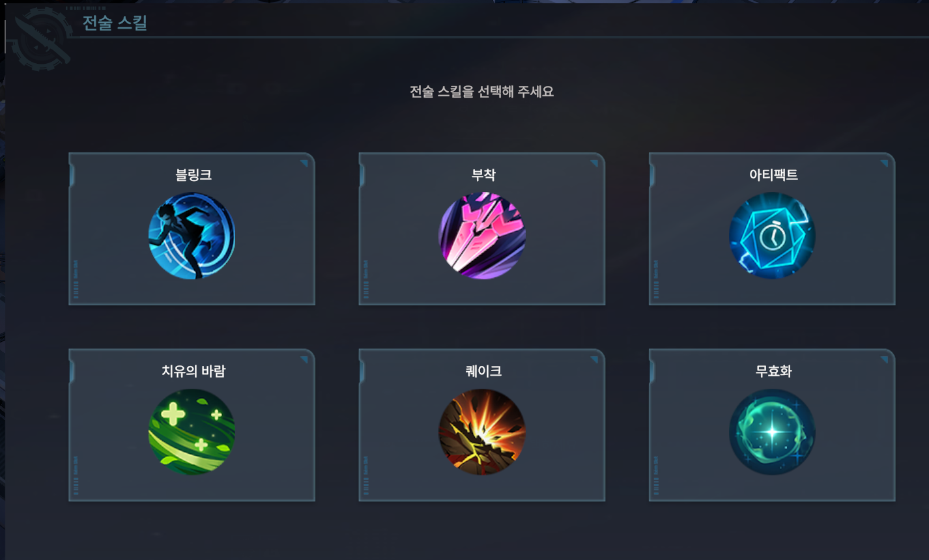This screenshot has width=929, height=560.
Task: Click the 아티팩트 card title text
Action: [773, 175]
